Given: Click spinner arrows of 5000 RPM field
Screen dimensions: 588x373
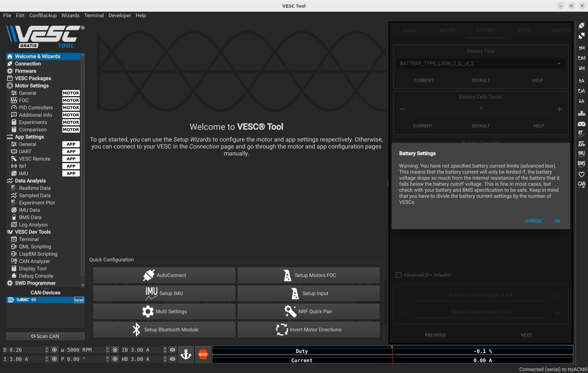Looking at the screenshot, I should pos(107,350).
